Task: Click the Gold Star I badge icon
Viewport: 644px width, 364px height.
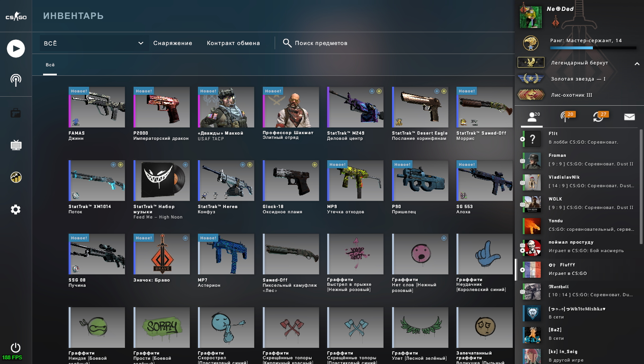Action: tap(531, 79)
